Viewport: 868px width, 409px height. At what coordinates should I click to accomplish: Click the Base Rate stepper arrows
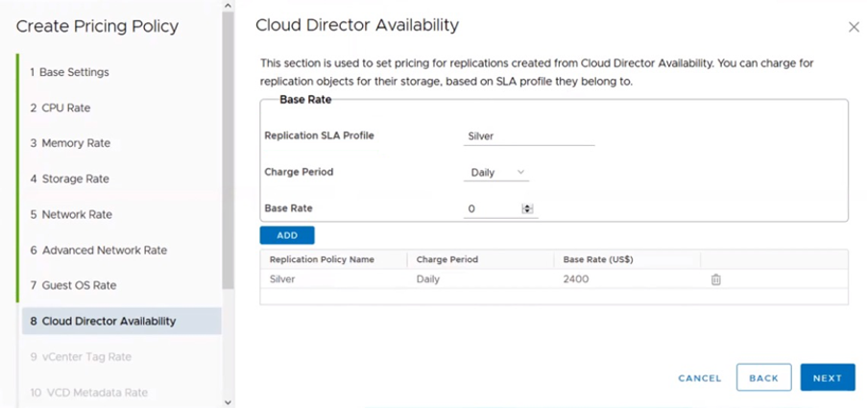(527, 208)
